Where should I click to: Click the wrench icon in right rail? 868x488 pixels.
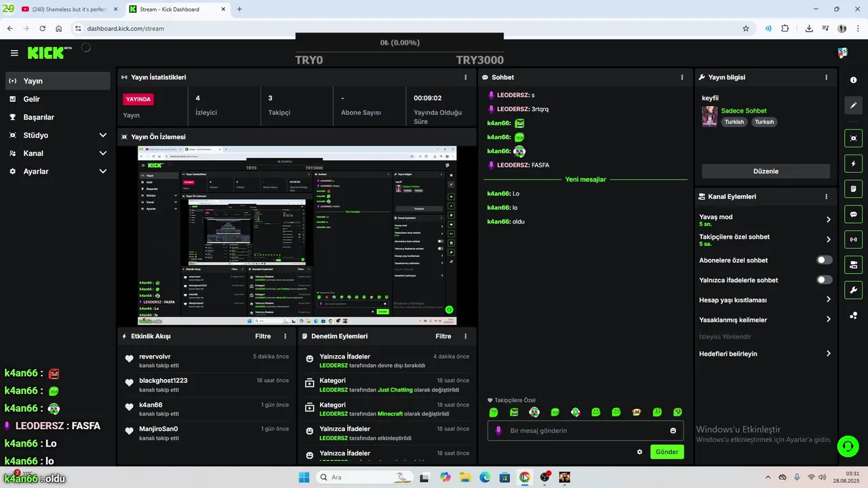(853, 290)
